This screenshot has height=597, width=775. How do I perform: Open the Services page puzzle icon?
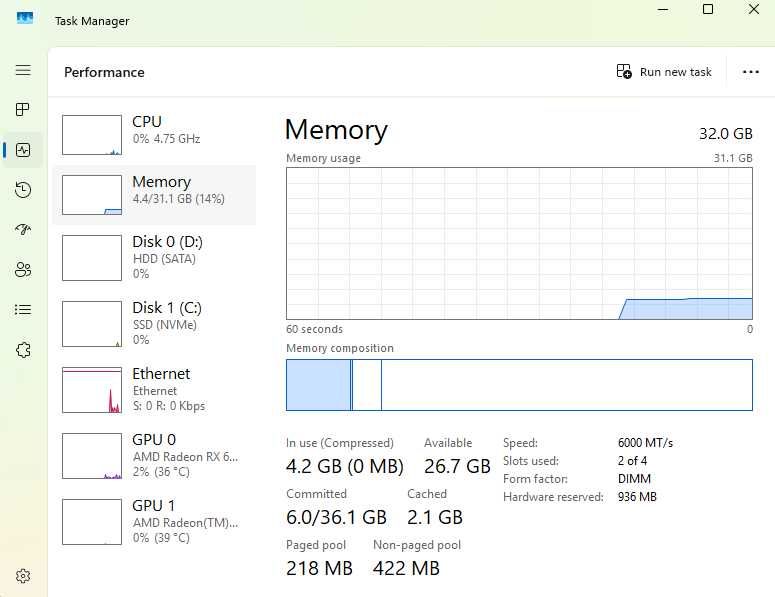tap(23, 350)
